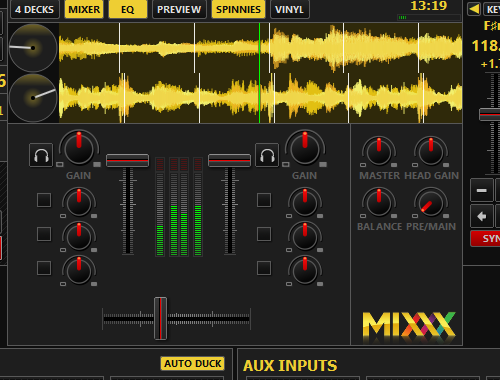500x380 pixels.
Task: Toggle the SPINNIES button
Action: pos(238,9)
